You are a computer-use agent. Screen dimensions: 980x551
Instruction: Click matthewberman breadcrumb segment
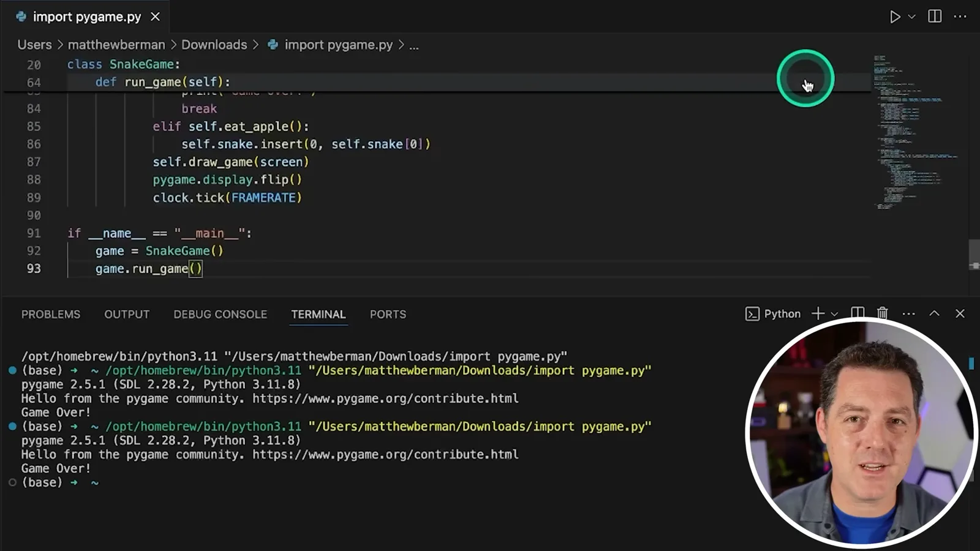116,45
